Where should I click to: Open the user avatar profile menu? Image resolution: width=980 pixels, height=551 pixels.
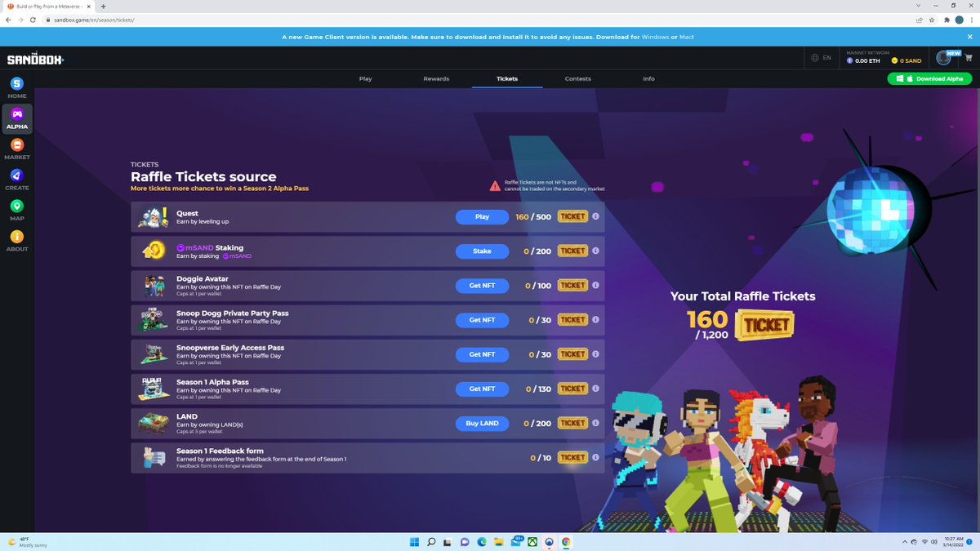[945, 58]
